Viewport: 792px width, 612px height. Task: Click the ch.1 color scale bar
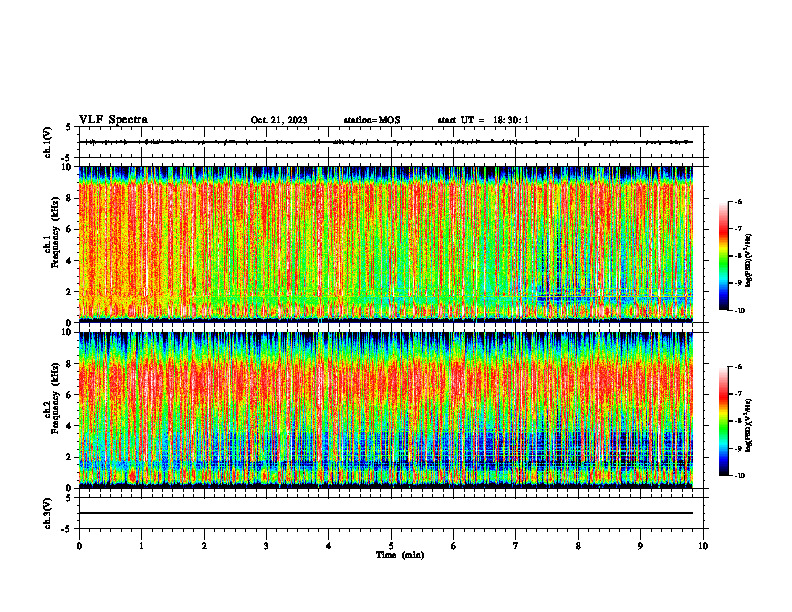click(723, 256)
